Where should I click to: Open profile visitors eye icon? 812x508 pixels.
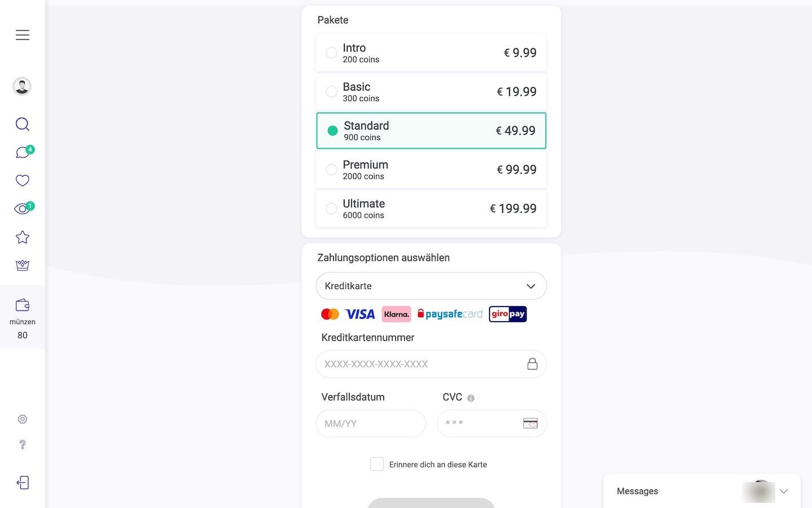[x=23, y=209]
